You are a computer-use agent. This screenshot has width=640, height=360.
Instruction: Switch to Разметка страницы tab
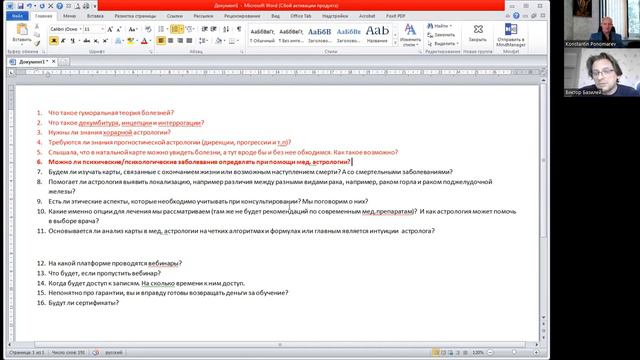(x=135, y=16)
